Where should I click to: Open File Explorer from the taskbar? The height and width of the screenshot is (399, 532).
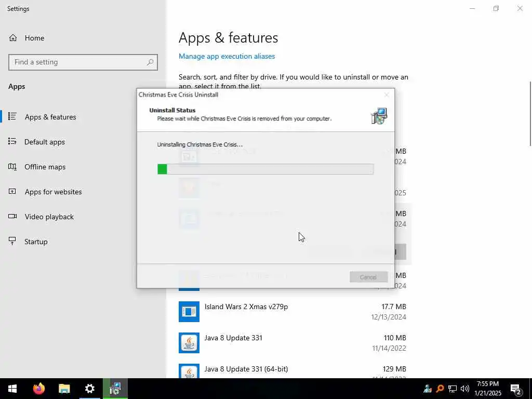[64, 389]
